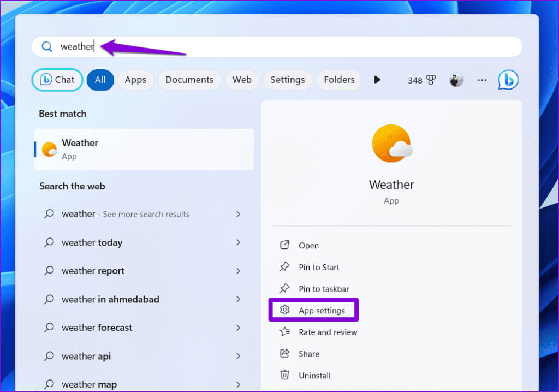Screen dimensions: 559x392
Task: Choose Rate and review
Action: click(328, 332)
